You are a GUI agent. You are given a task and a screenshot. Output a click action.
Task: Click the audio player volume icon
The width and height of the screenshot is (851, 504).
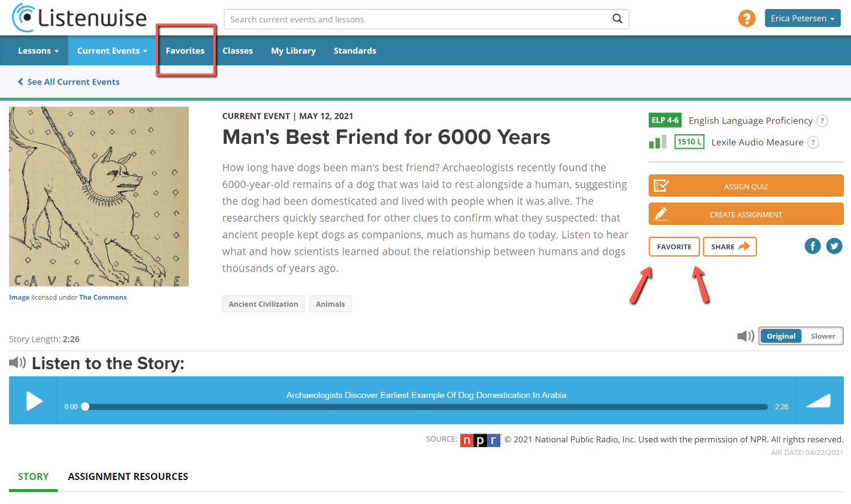click(819, 400)
